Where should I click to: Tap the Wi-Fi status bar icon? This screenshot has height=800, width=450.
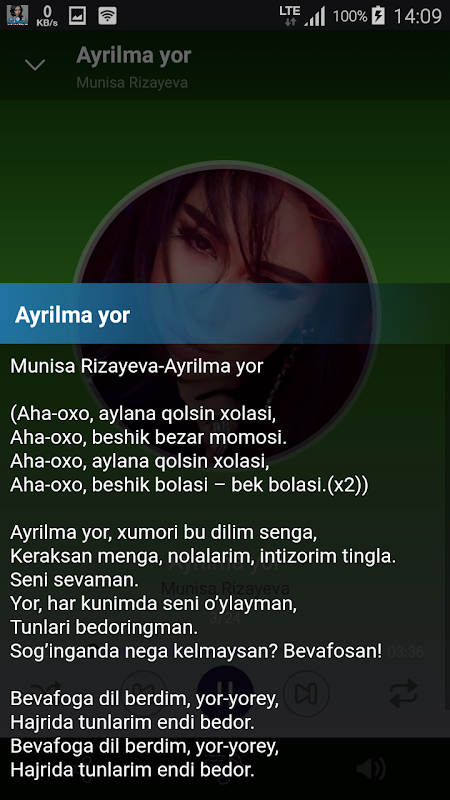click(107, 16)
